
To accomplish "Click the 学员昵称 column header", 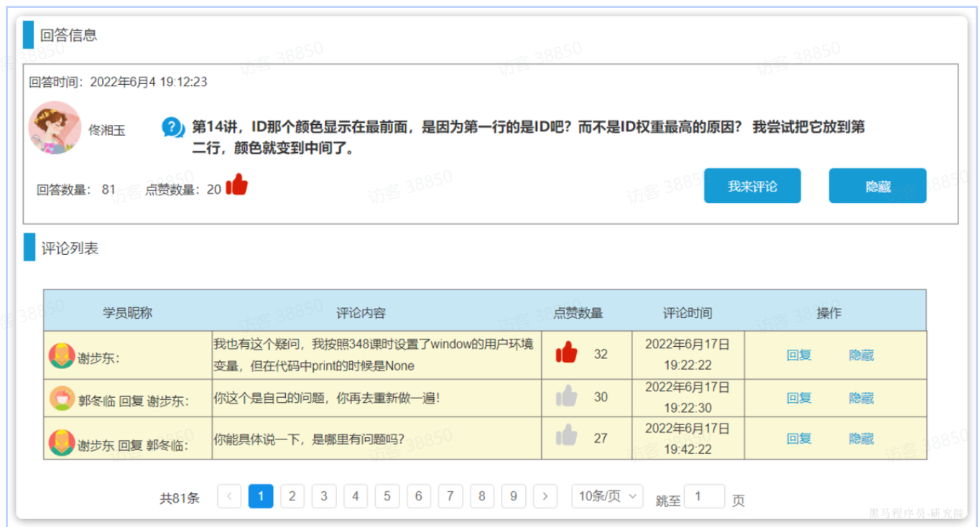I will pos(128,313).
